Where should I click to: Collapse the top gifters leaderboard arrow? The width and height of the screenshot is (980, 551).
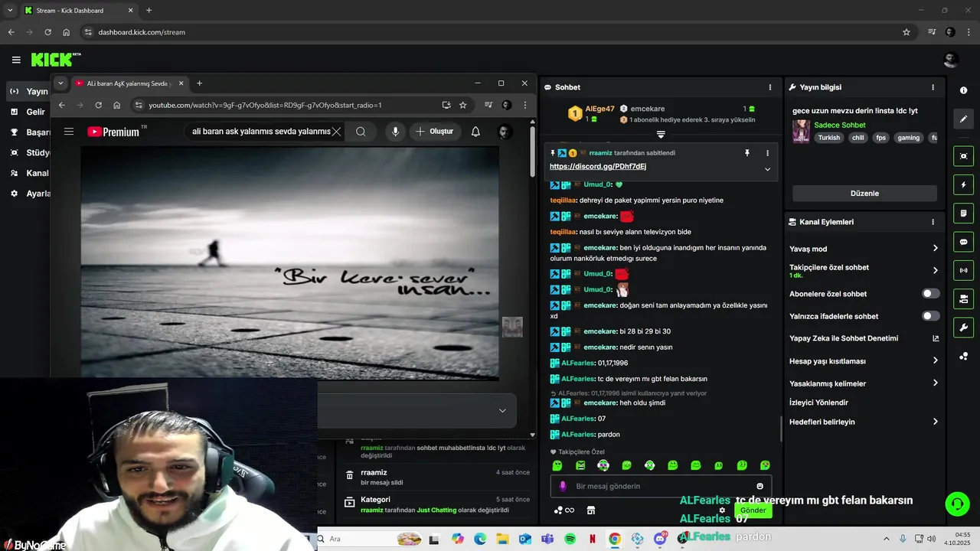tap(661, 135)
